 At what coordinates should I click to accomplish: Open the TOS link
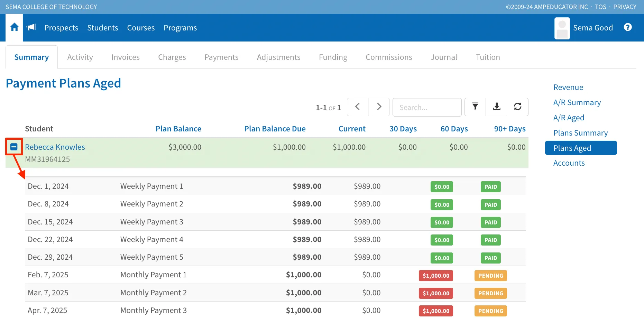point(601,7)
